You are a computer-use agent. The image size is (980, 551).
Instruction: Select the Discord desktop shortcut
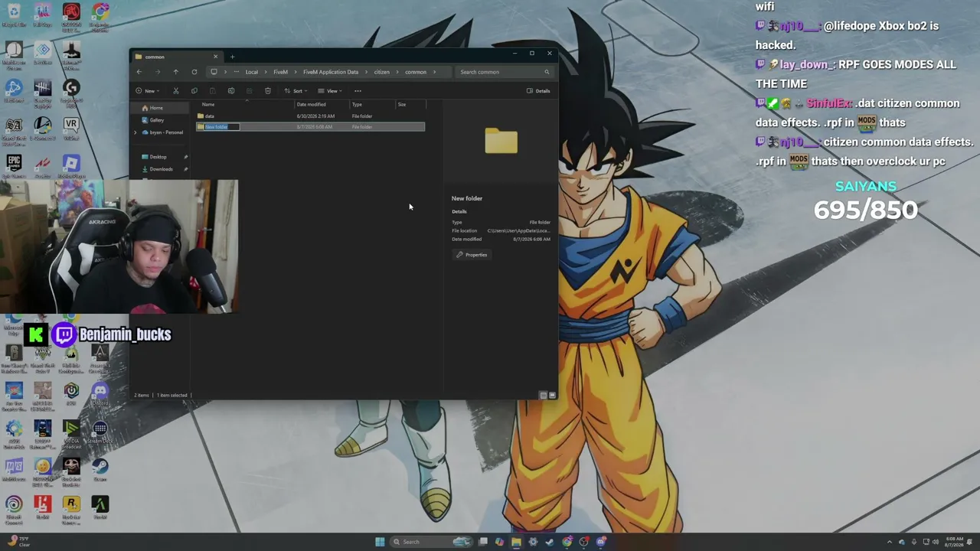point(100,395)
